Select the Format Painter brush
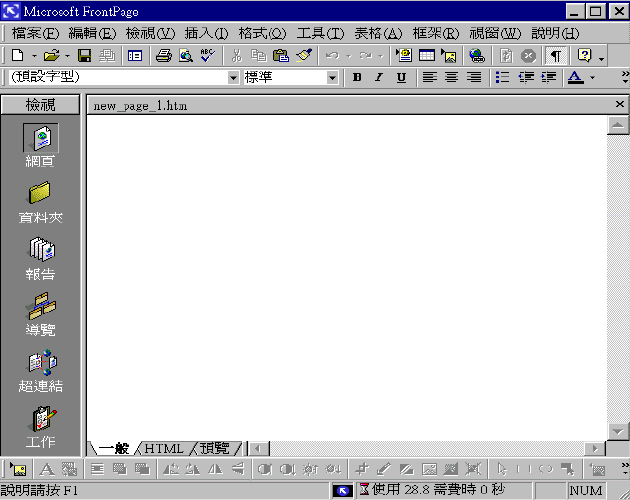 (x=304, y=55)
